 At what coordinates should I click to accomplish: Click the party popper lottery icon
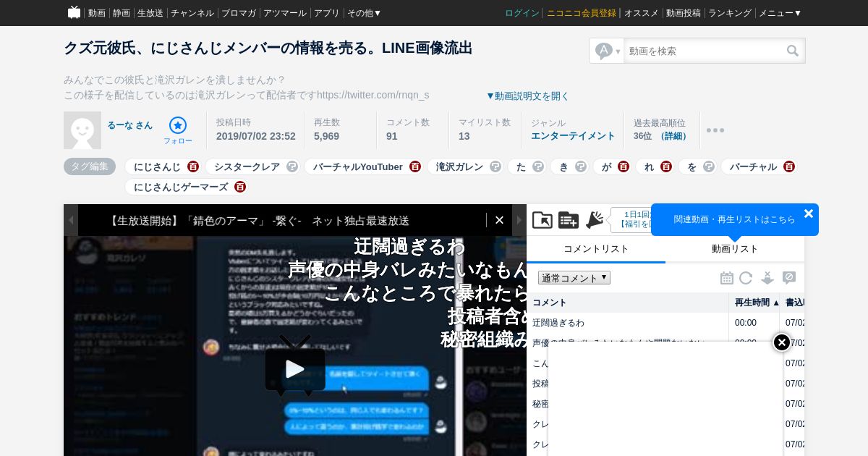pyautogui.click(x=595, y=220)
